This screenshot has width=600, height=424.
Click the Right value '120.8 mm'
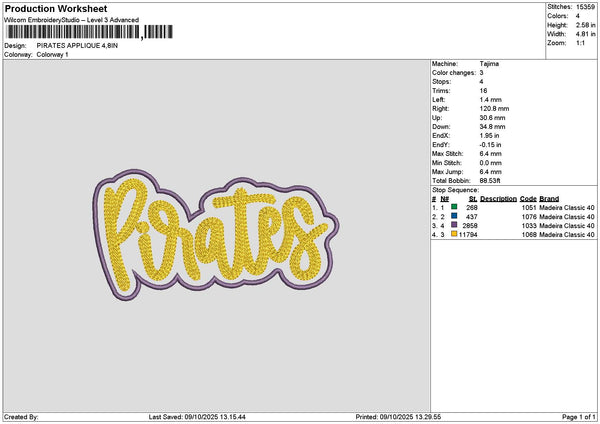point(494,109)
